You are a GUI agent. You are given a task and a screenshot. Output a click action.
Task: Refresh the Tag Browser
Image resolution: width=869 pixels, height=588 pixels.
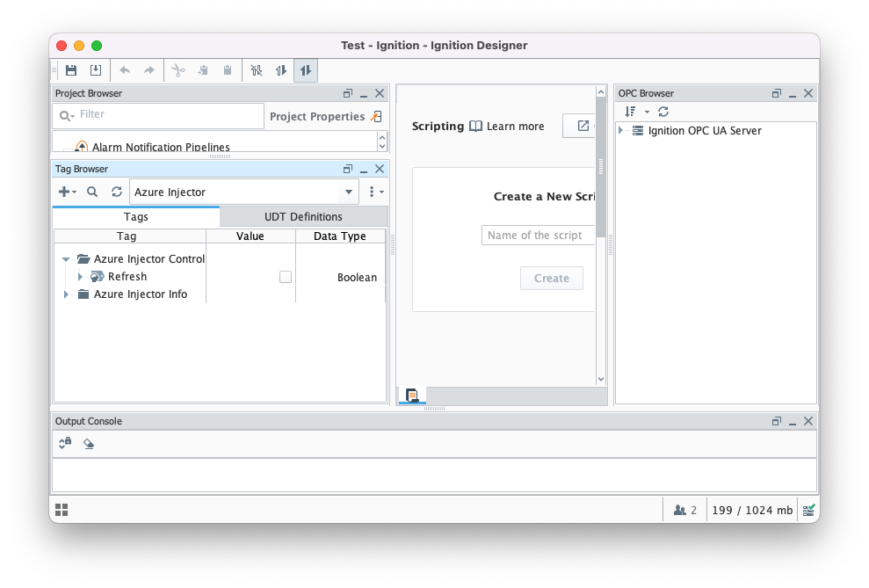[x=117, y=192]
